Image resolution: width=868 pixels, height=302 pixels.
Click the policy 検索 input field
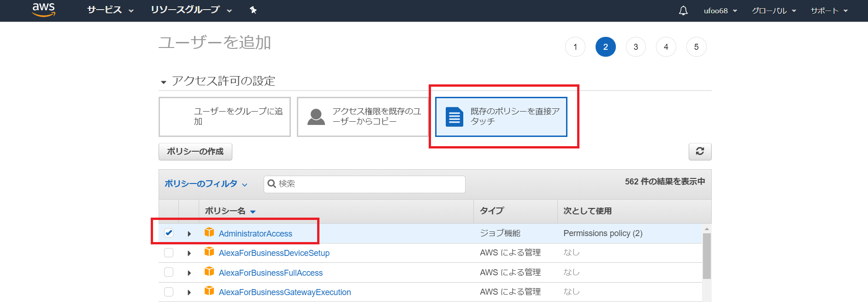pos(364,184)
